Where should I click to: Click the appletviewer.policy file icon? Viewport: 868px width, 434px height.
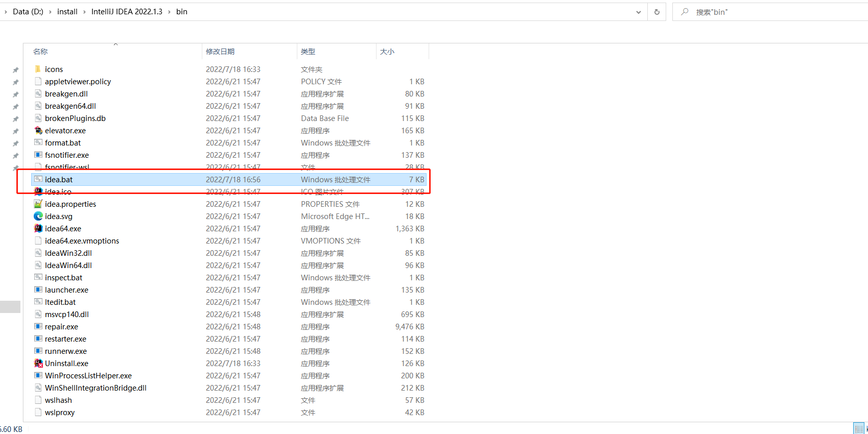coord(38,81)
